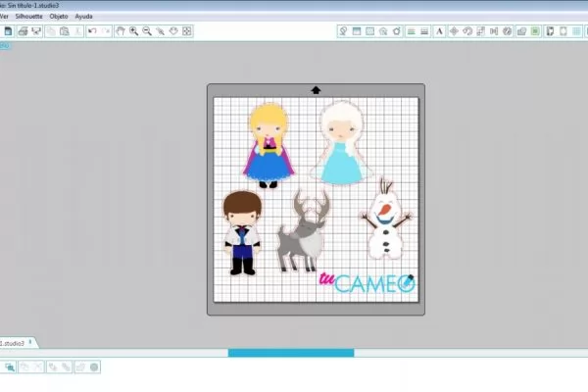
Task: Open the Scale panel icon
Action: pos(481,31)
